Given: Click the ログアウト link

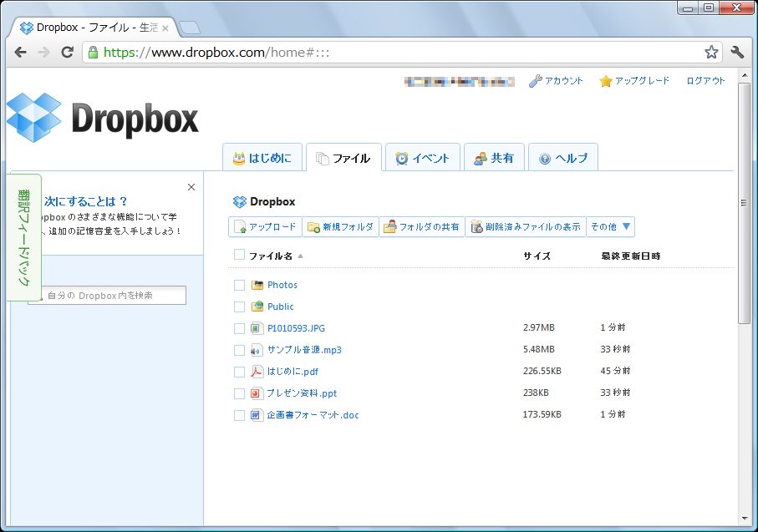Looking at the screenshot, I should 706,81.
